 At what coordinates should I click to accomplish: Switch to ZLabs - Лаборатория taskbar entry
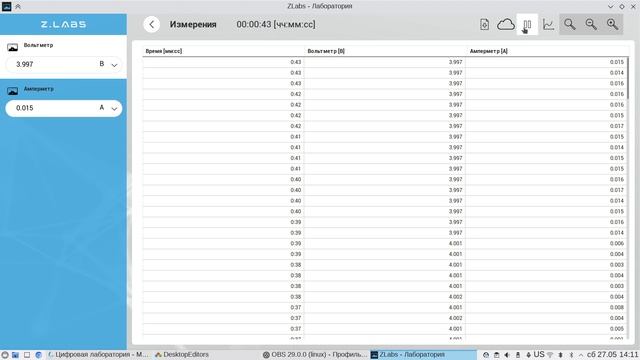tap(423, 355)
